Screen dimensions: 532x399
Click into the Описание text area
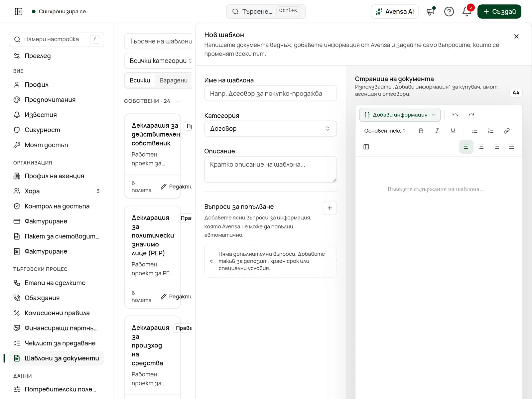270,169
